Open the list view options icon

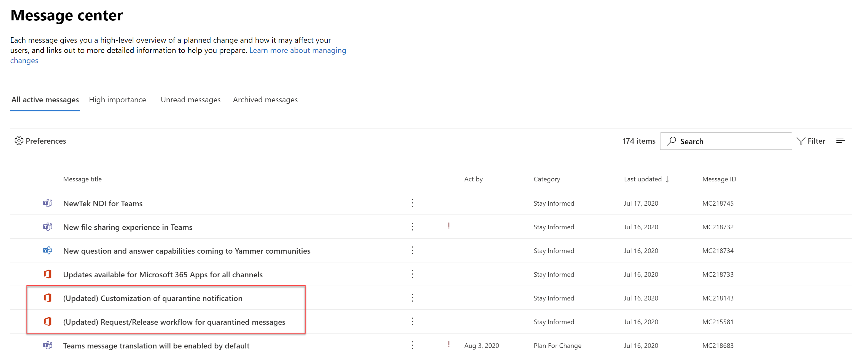[840, 141]
